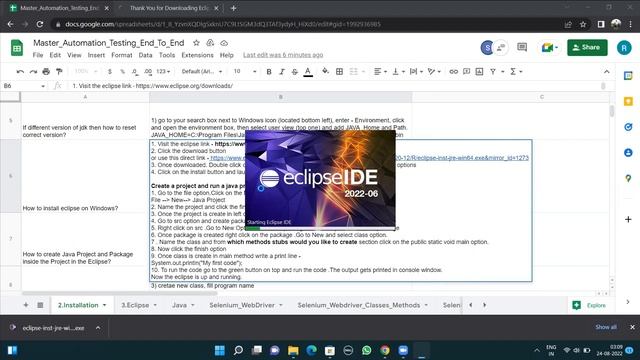The image size is (640, 360).
Task: Open the comment history icon
Action: 522,47
